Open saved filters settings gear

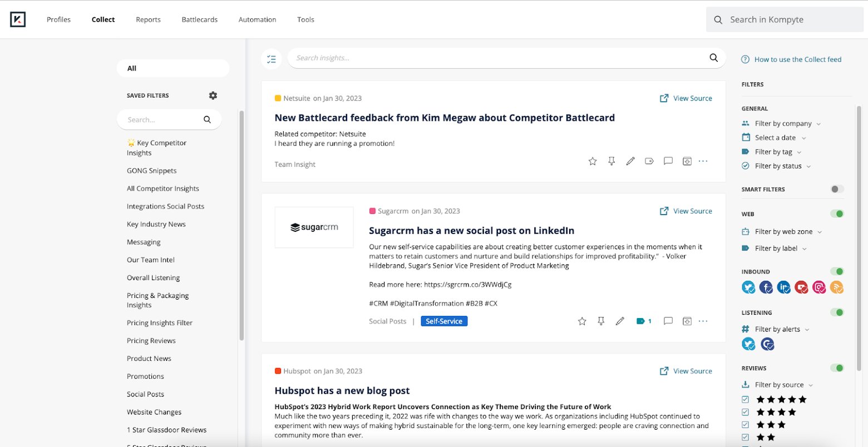tap(213, 96)
